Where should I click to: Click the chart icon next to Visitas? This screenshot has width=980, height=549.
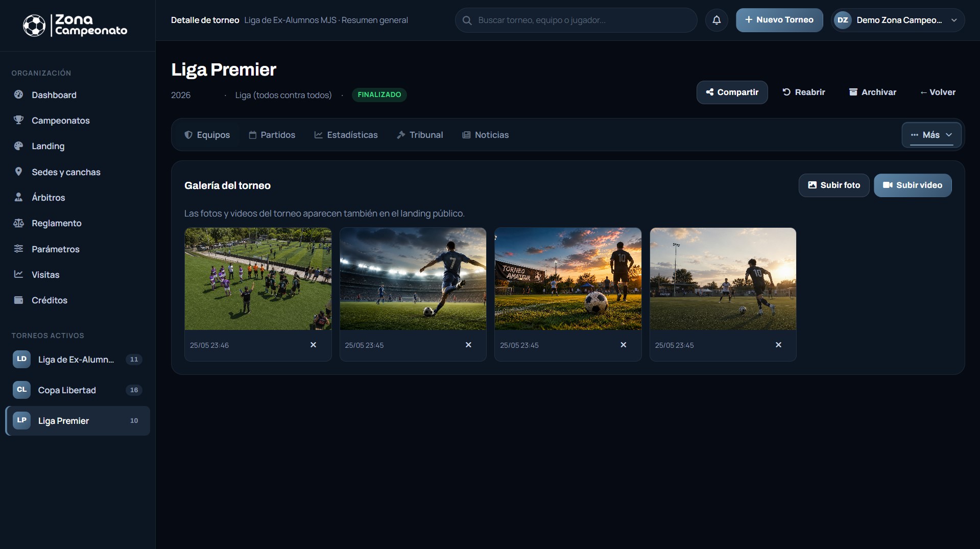[18, 274]
